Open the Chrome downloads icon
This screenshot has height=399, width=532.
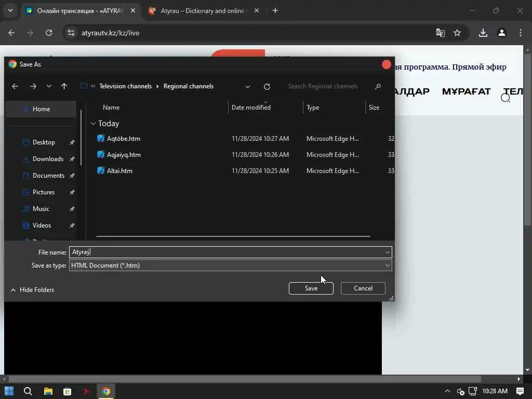click(x=483, y=33)
